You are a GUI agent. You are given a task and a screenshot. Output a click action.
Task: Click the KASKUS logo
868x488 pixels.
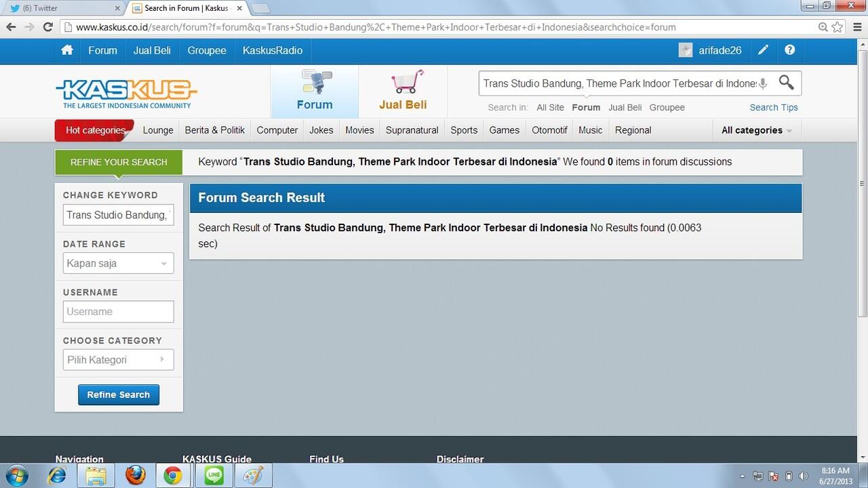(x=126, y=94)
